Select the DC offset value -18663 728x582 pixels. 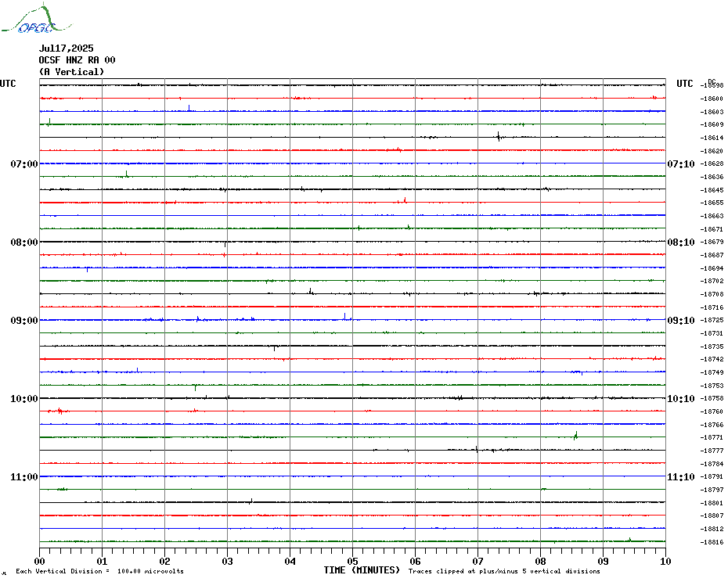[712, 216]
